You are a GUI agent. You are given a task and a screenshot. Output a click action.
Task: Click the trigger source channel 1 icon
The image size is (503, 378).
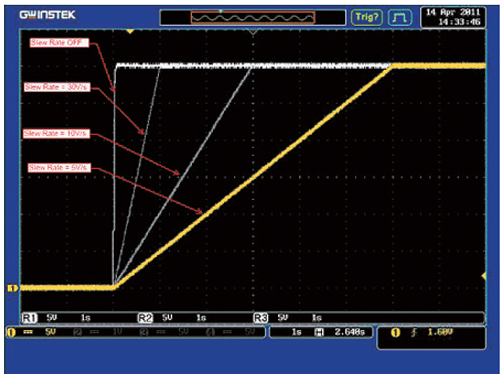(395, 332)
